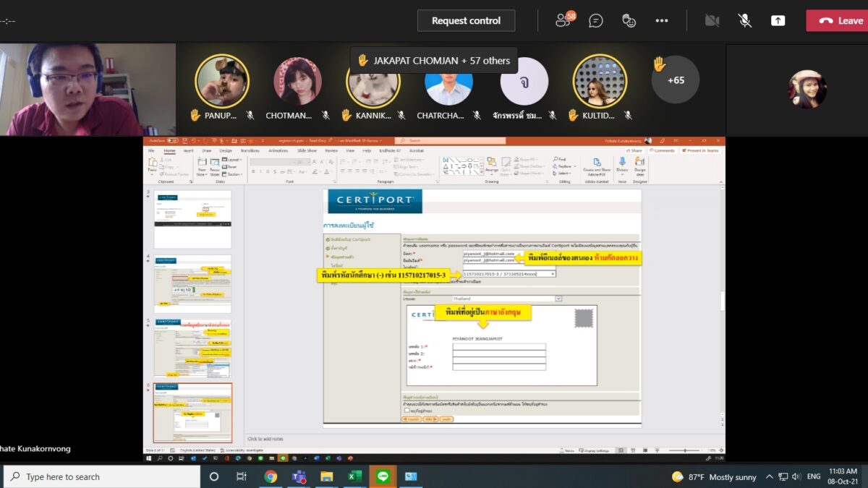Click the 'Click to add notes' area
This screenshot has height=488, width=868.
tap(265, 439)
